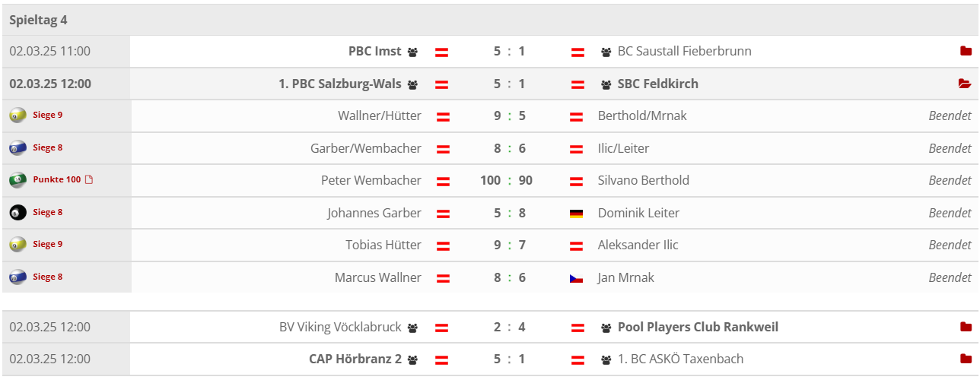Click the group icon next to SBC Feldkirch

pos(606,84)
